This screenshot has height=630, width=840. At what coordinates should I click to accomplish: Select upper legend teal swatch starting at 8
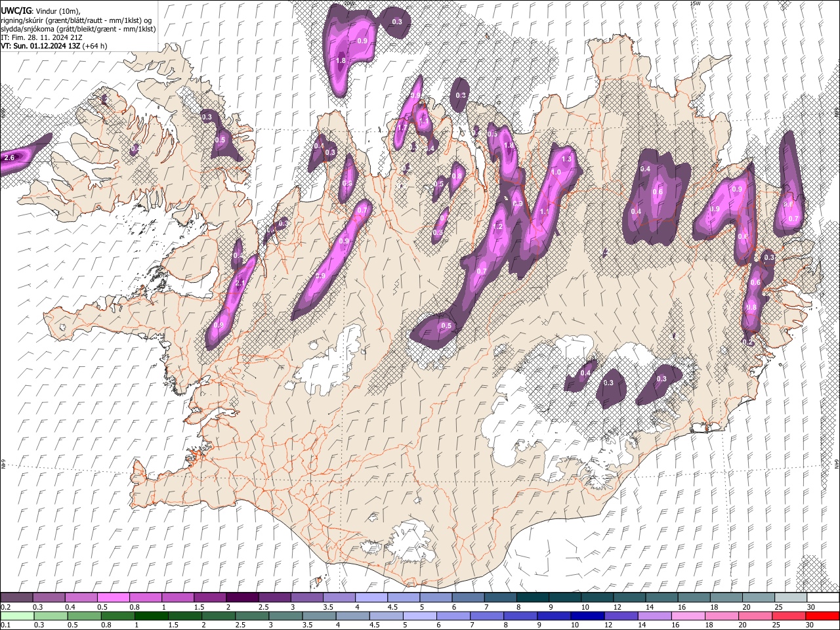(x=533, y=598)
